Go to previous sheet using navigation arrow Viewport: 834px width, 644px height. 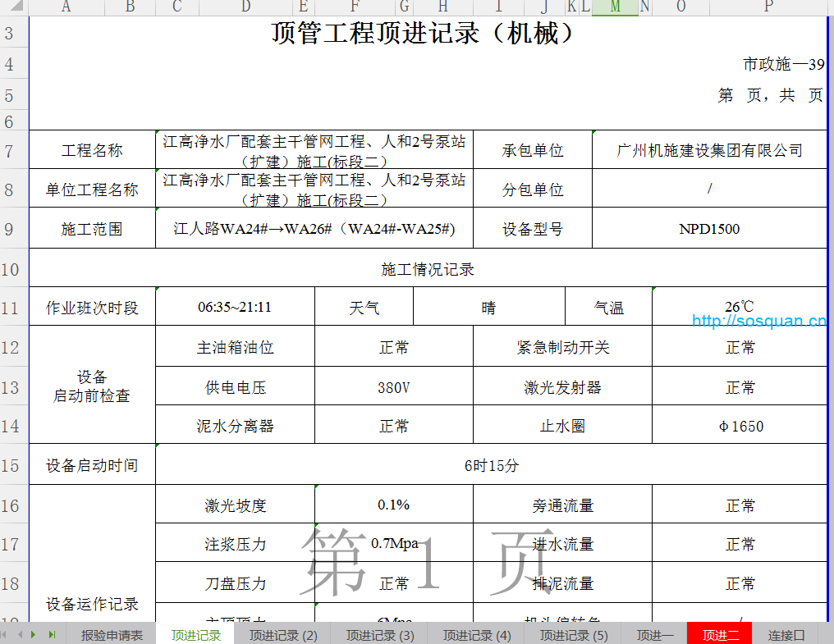click(x=20, y=634)
